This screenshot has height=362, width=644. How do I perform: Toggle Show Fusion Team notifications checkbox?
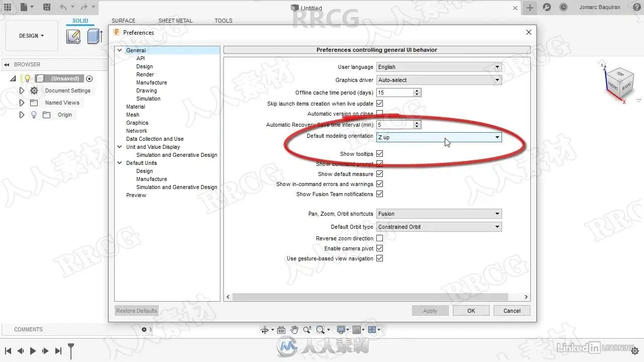coord(380,194)
